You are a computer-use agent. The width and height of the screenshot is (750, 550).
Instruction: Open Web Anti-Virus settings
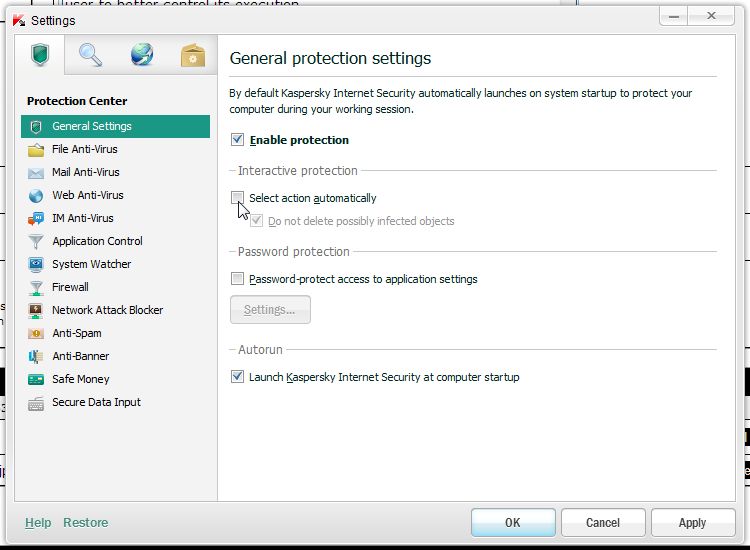115,195
